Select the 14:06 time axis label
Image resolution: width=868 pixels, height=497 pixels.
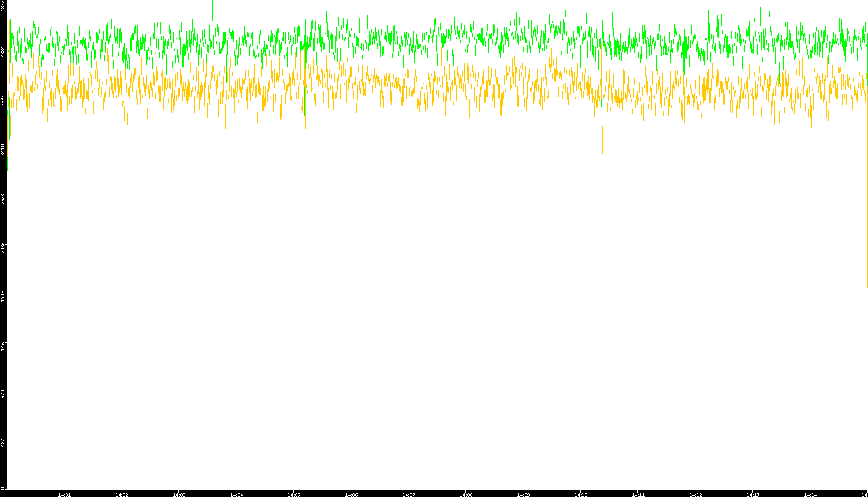coord(351,495)
